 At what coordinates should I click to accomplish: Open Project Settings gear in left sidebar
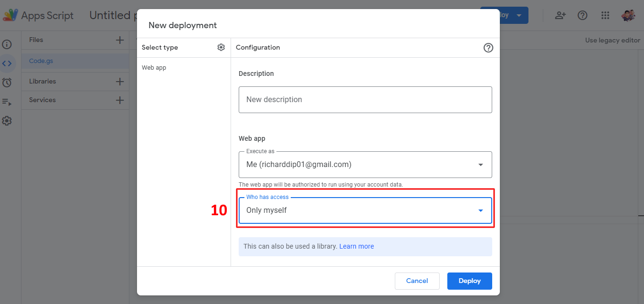click(7, 121)
